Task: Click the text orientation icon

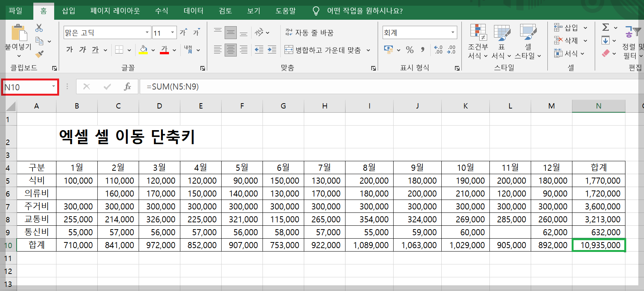Action: [x=259, y=32]
